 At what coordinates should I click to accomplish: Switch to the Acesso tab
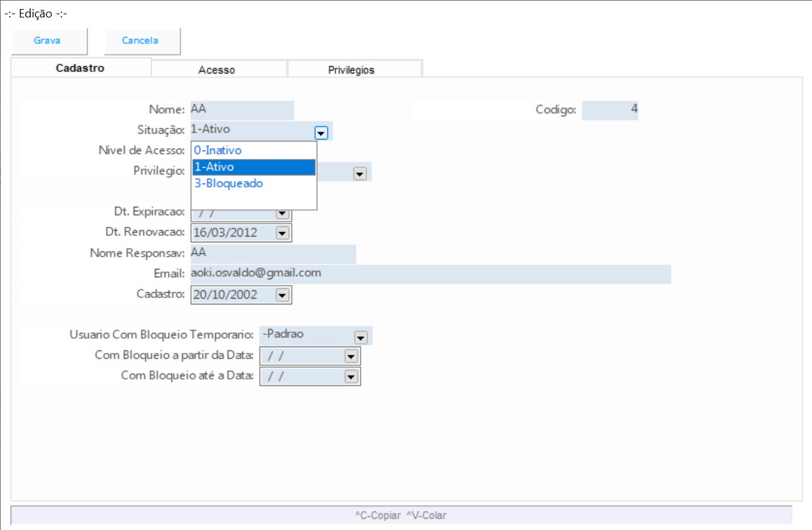point(217,70)
